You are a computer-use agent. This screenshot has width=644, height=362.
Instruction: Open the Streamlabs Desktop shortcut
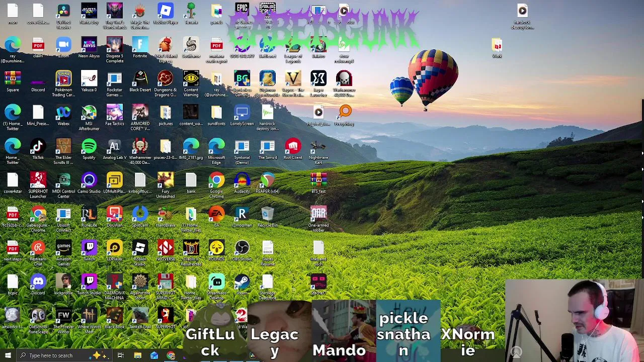pyautogui.click(x=216, y=287)
